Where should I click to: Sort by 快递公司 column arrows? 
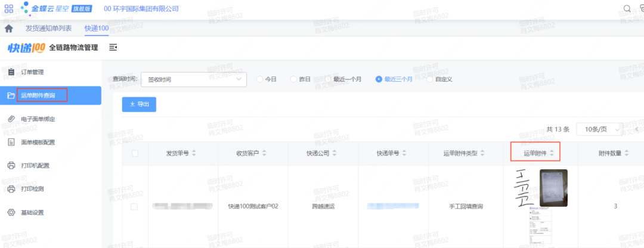pyautogui.click(x=335, y=154)
